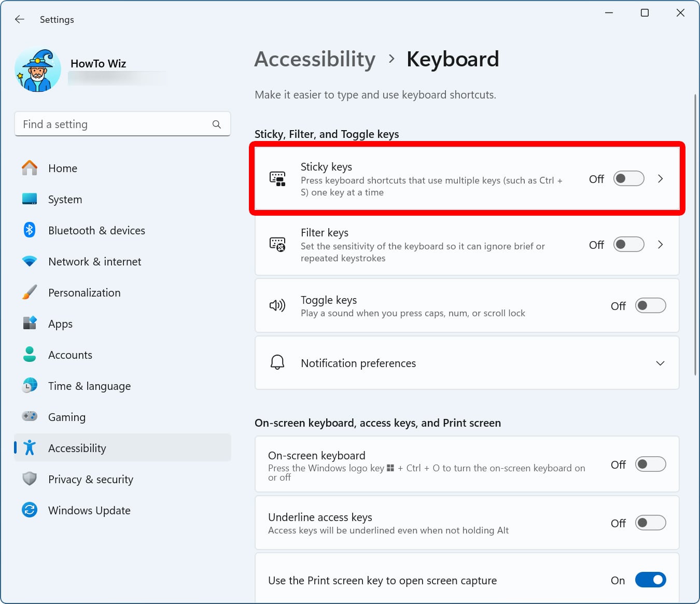
Task: Go to Time & language settings
Action: [89, 386]
